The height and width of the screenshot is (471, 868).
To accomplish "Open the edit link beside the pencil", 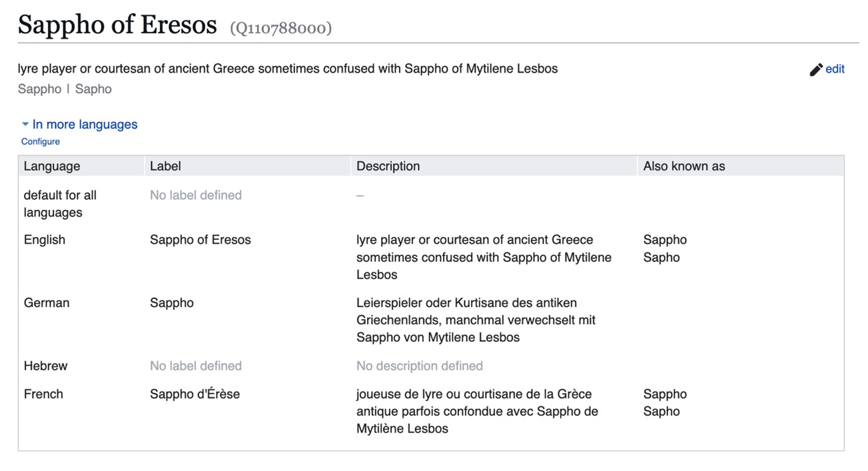I will pos(835,69).
